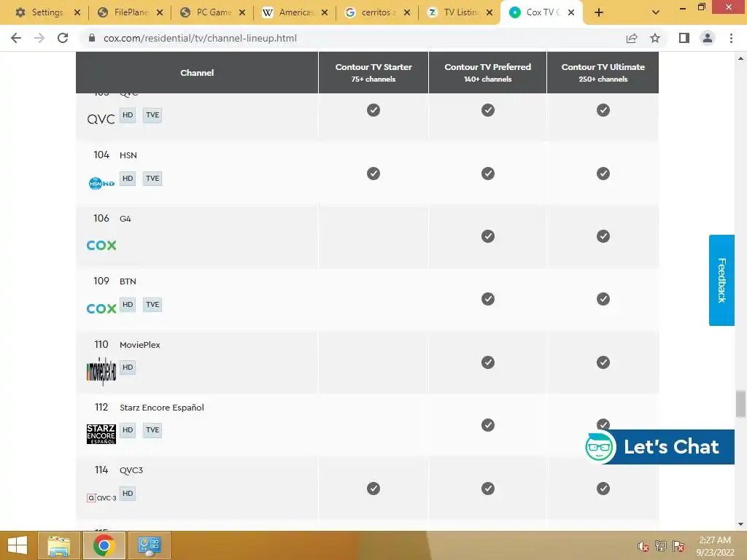Expand the tab search dropdown
Screen dimensions: 747x560
[656, 13]
